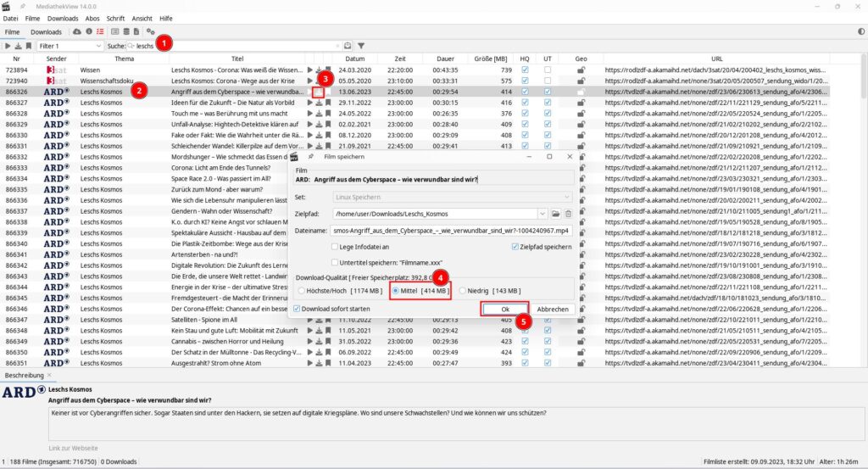Open the Hilfe menu
Image resolution: width=868 pixels, height=469 pixels.
pos(166,19)
